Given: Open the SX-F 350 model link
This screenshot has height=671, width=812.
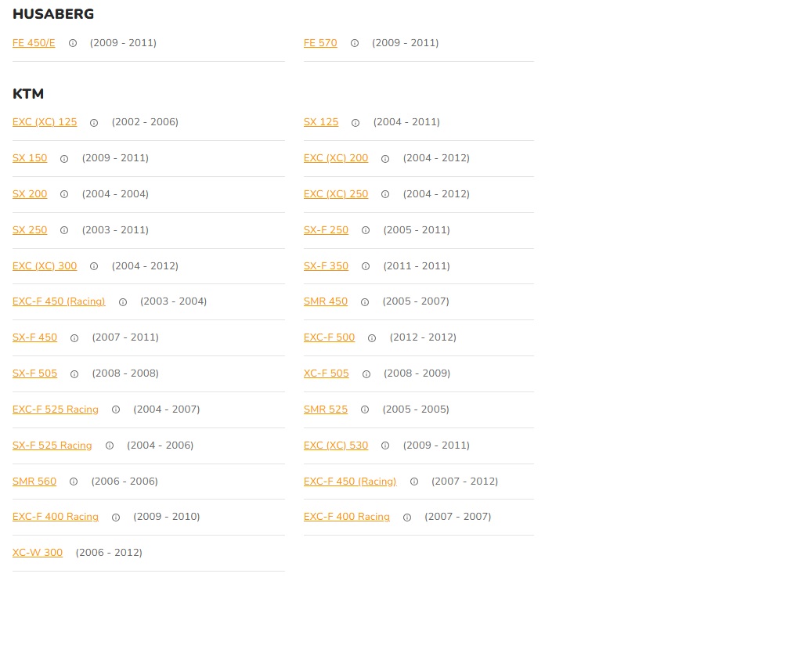Looking at the screenshot, I should [x=326, y=266].
